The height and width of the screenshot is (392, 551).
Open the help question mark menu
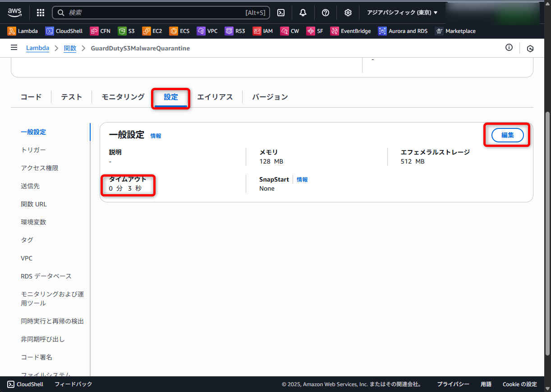(326, 13)
